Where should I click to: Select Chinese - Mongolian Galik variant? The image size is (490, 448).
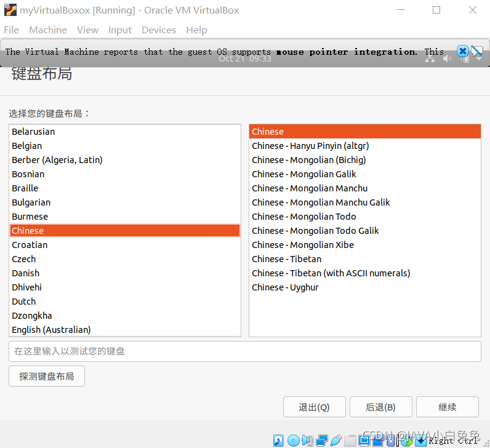pyautogui.click(x=365, y=174)
